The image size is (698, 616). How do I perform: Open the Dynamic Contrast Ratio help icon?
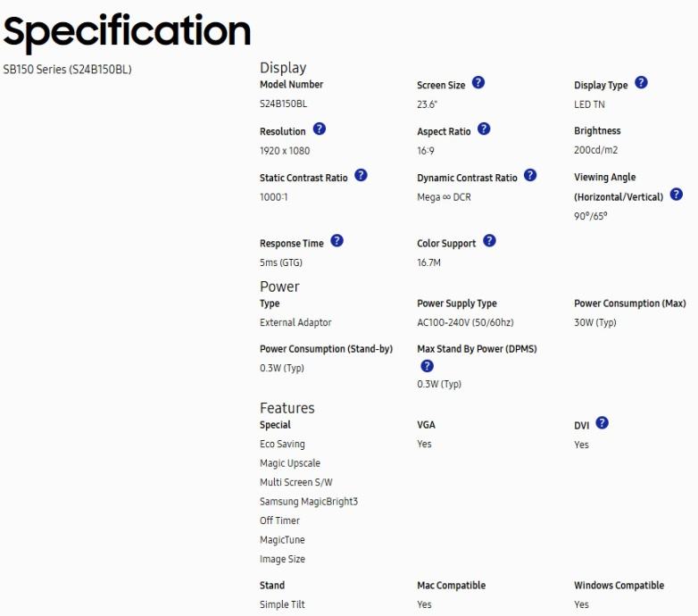530,175
